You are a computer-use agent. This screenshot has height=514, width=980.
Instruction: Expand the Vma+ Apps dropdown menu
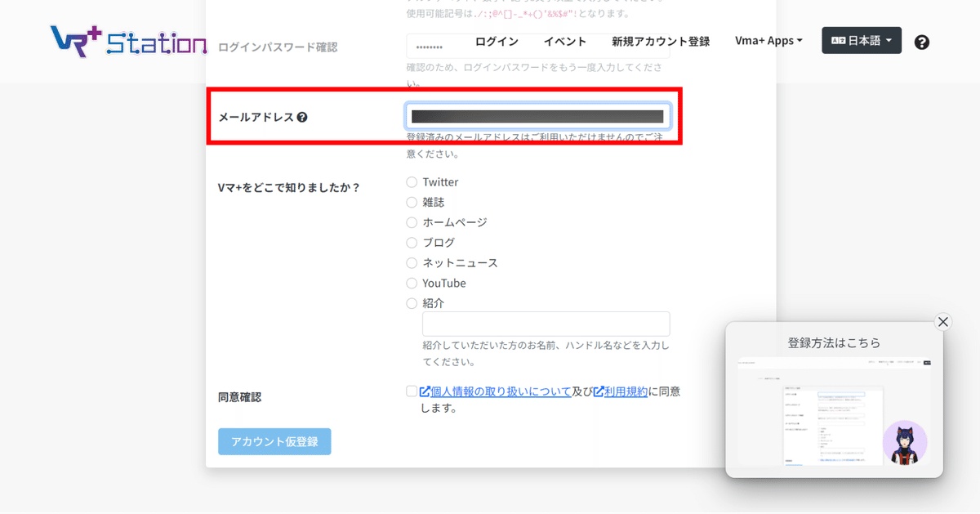pos(768,41)
